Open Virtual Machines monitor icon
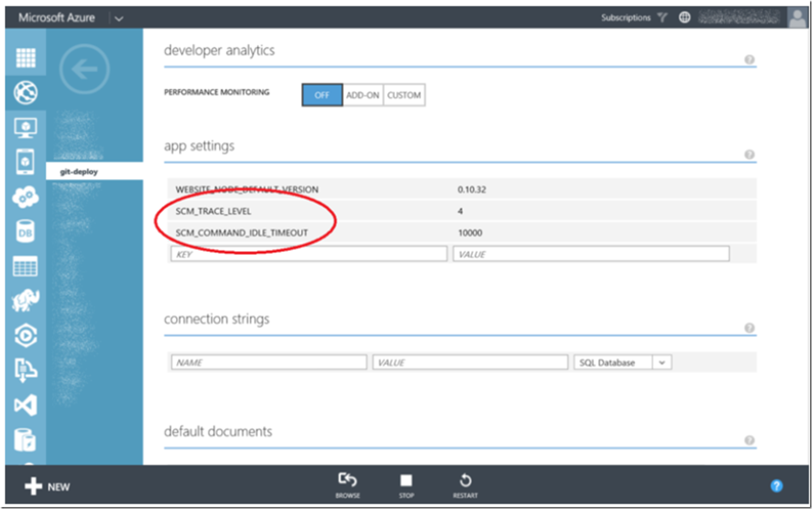 click(x=26, y=127)
